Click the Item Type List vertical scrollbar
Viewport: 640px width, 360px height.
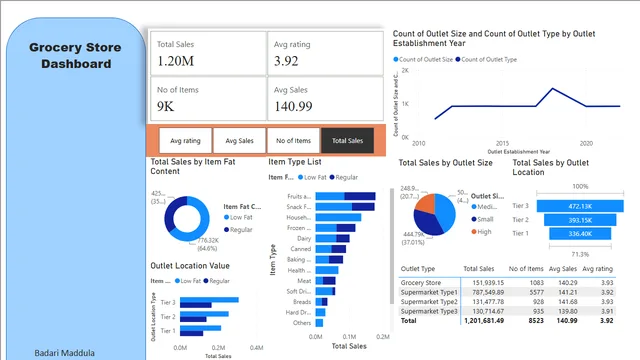(x=392, y=246)
